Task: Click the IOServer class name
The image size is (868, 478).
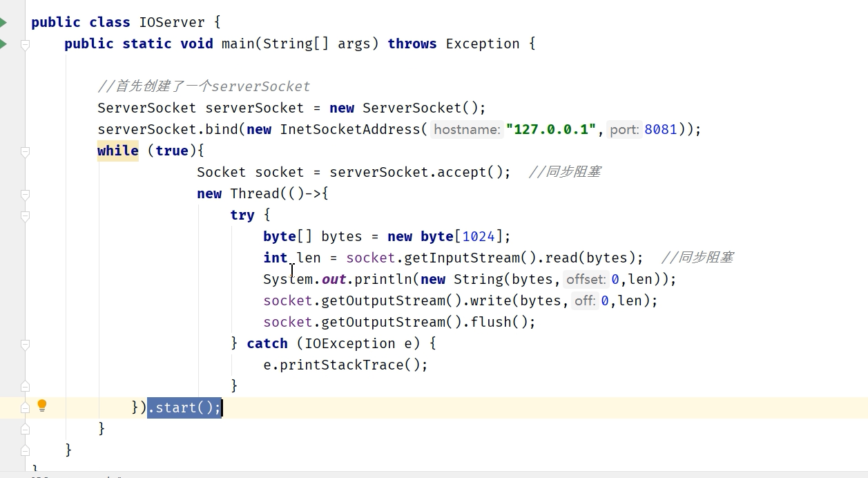Action: click(x=173, y=22)
